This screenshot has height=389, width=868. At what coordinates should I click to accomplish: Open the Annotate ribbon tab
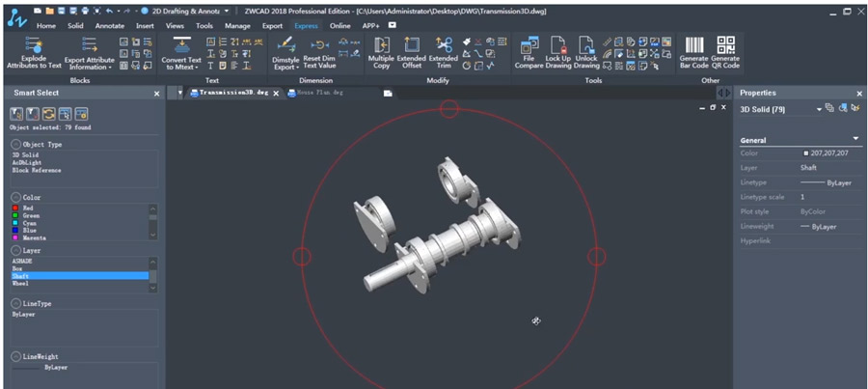click(x=109, y=26)
